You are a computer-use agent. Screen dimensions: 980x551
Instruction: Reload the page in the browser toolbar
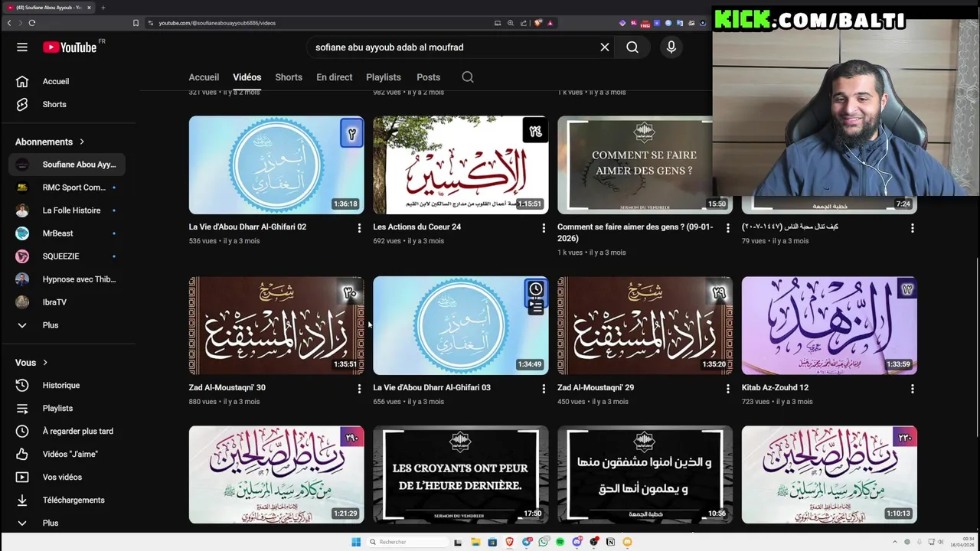32,23
